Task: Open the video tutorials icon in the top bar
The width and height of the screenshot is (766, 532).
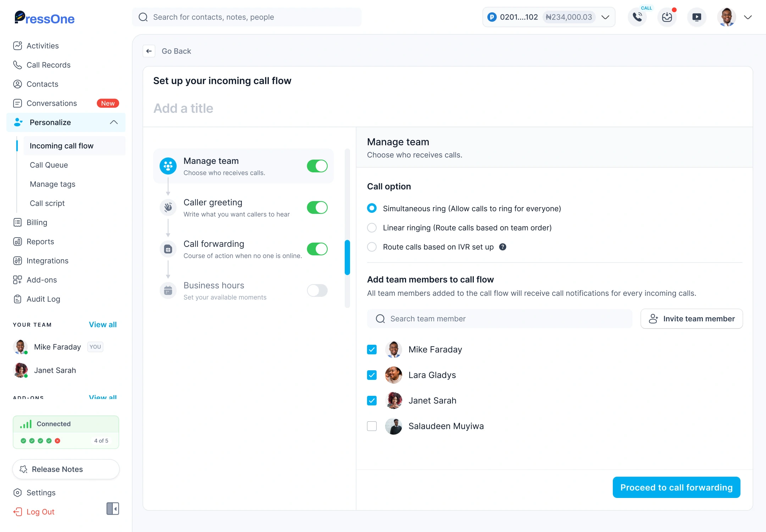Action: click(x=696, y=17)
